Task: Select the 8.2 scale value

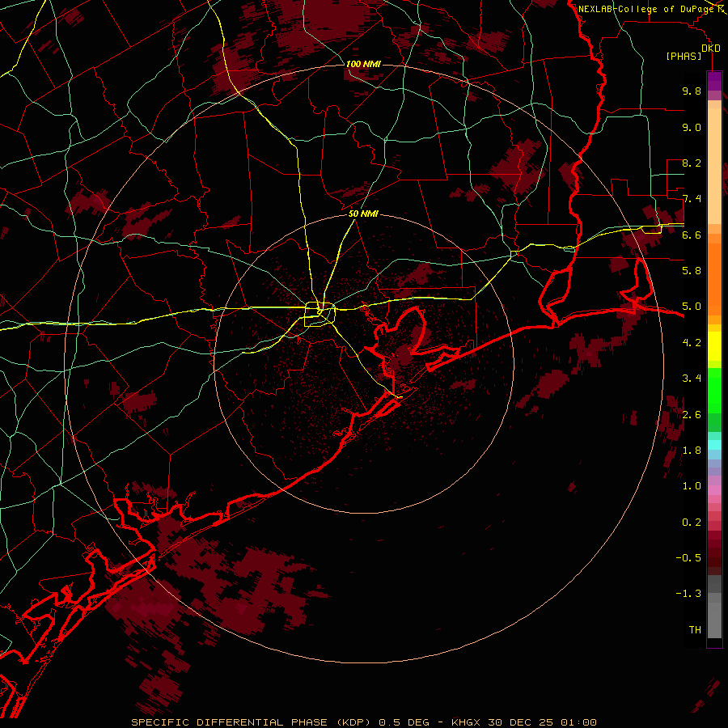Action: pyautogui.click(x=692, y=163)
